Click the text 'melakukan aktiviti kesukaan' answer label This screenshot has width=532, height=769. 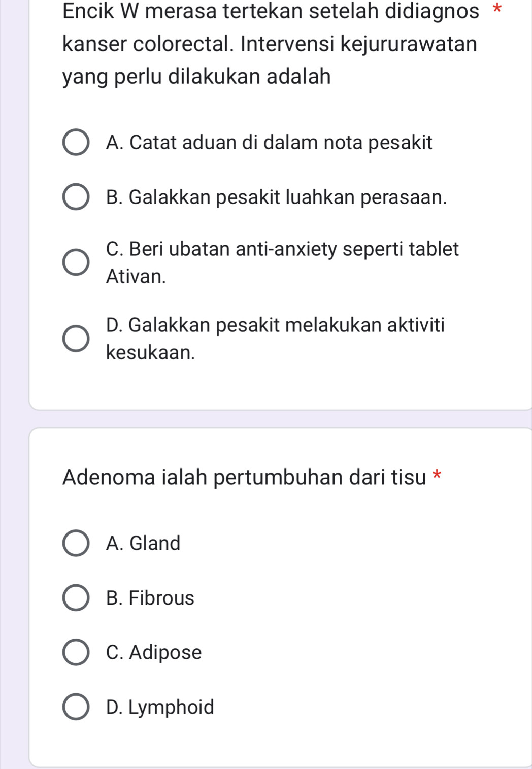275,339
